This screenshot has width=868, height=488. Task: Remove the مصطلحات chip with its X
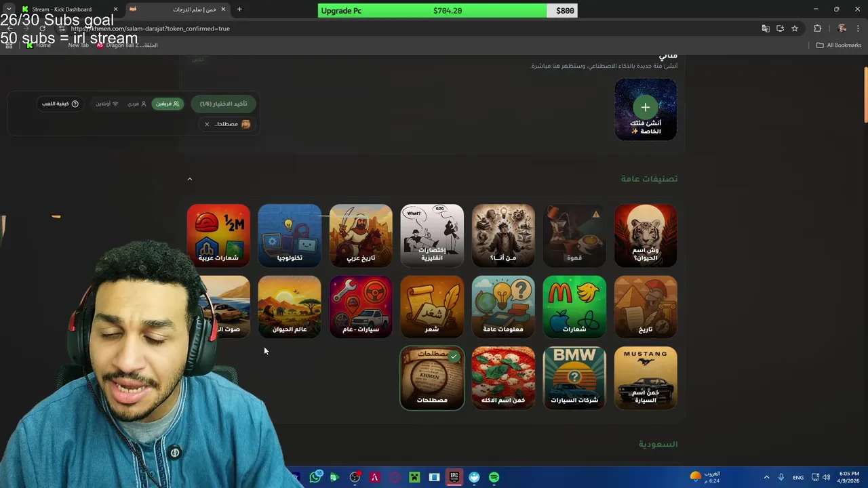coord(207,124)
